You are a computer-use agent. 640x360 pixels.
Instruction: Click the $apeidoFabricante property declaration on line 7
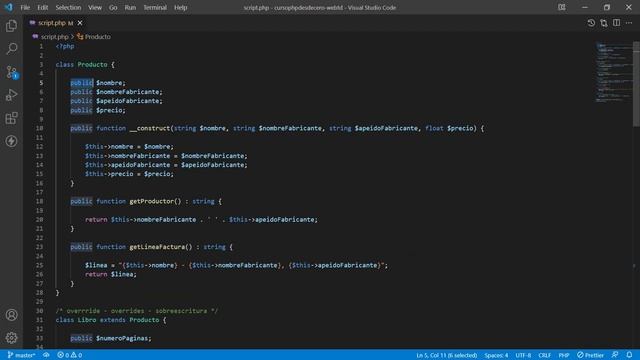[129, 101]
